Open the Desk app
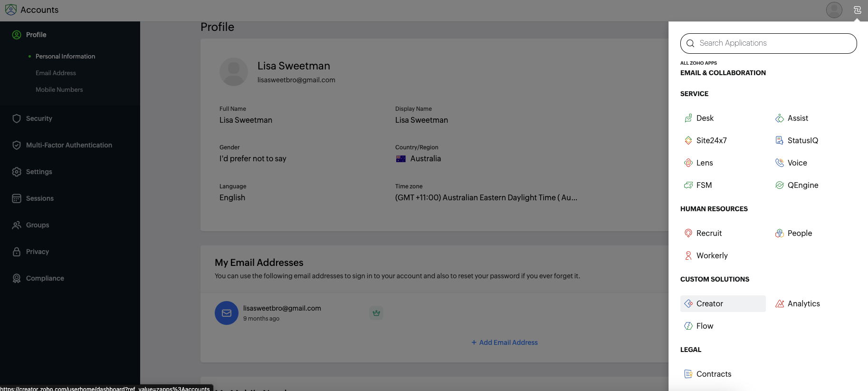 pos(699,118)
